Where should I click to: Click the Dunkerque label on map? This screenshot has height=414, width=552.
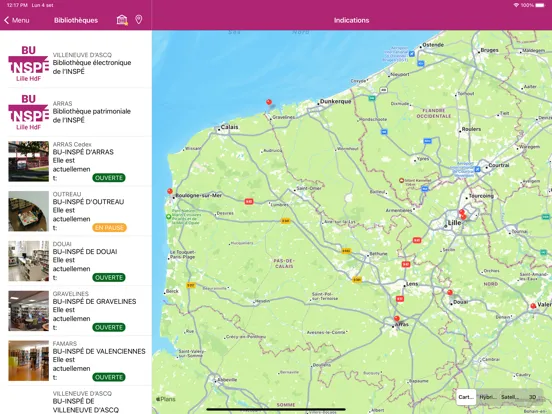click(335, 101)
